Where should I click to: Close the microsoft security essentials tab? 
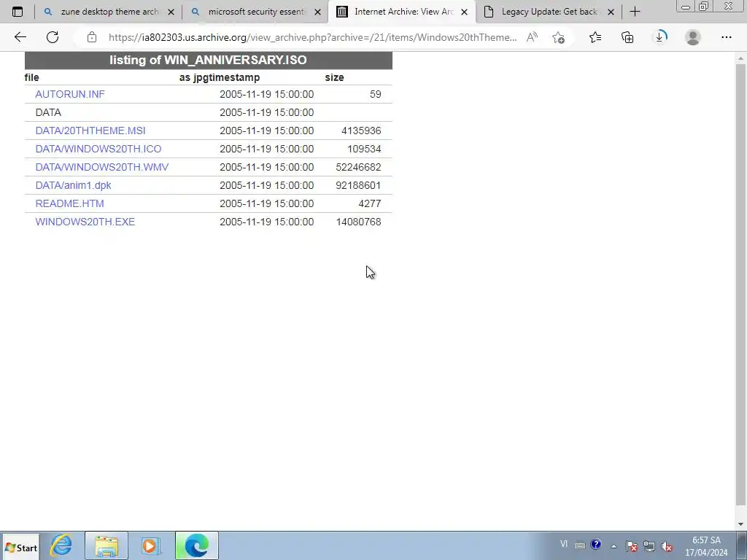point(318,12)
